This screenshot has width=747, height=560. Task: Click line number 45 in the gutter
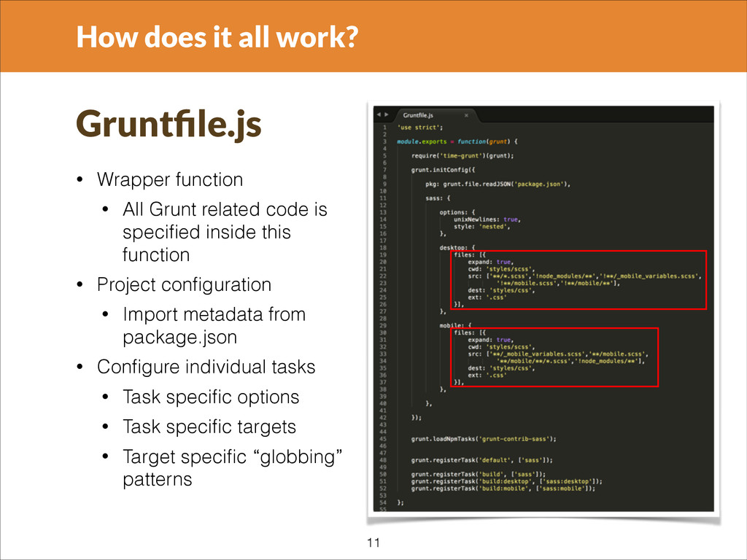pyautogui.click(x=384, y=439)
